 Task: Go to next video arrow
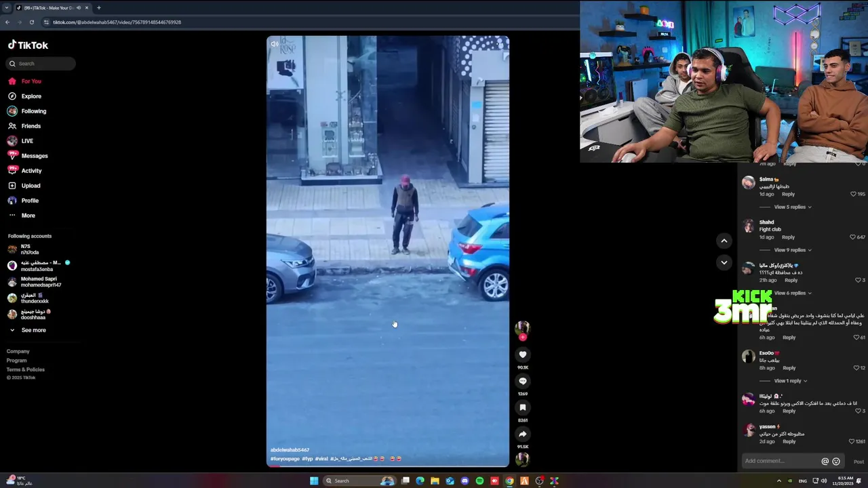pyautogui.click(x=724, y=262)
